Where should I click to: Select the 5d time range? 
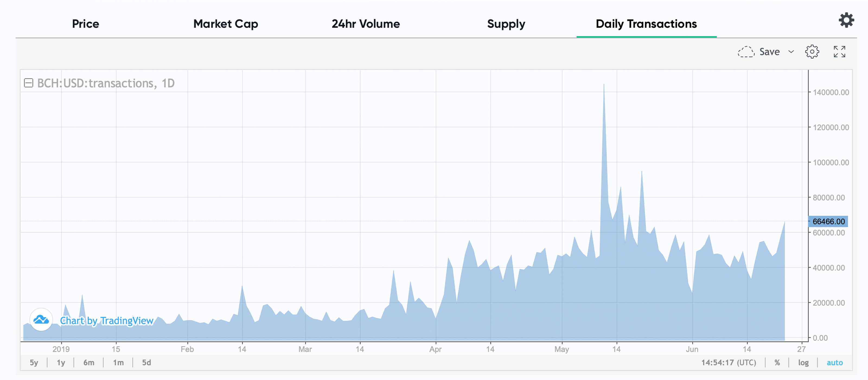coord(146,362)
